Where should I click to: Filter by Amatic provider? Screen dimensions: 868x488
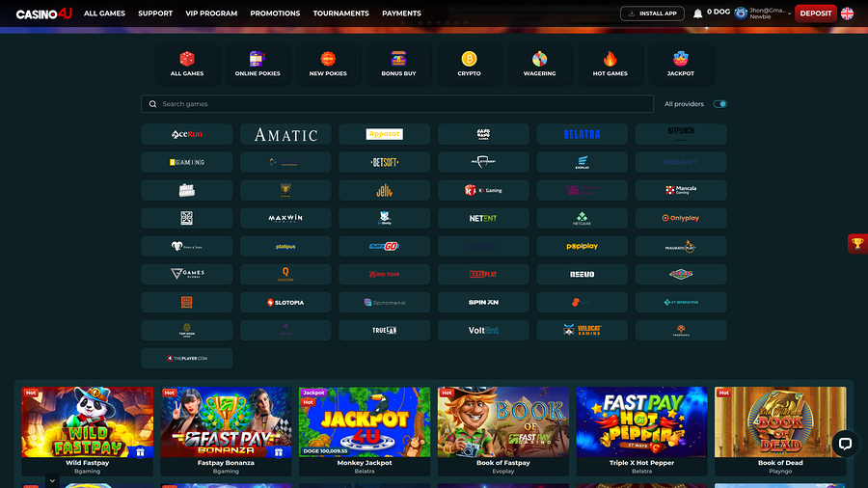click(x=285, y=134)
